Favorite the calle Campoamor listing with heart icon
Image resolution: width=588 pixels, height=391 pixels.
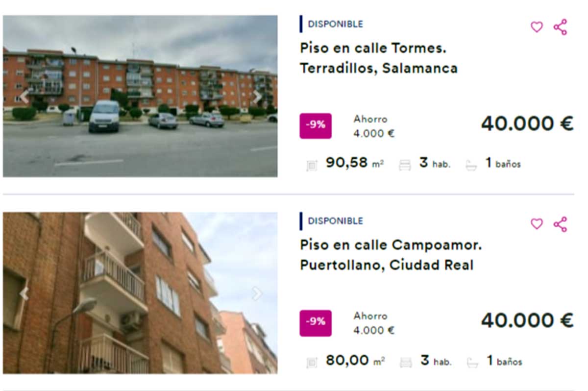(x=537, y=224)
